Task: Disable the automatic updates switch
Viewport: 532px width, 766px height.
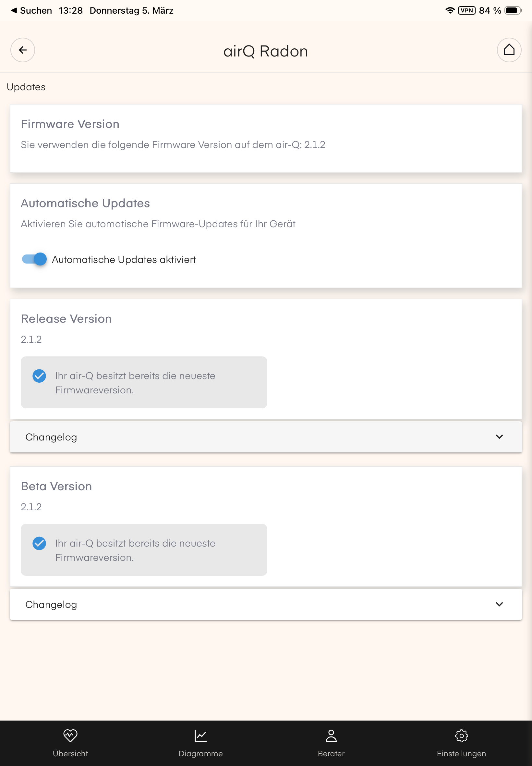Action: coord(34,259)
